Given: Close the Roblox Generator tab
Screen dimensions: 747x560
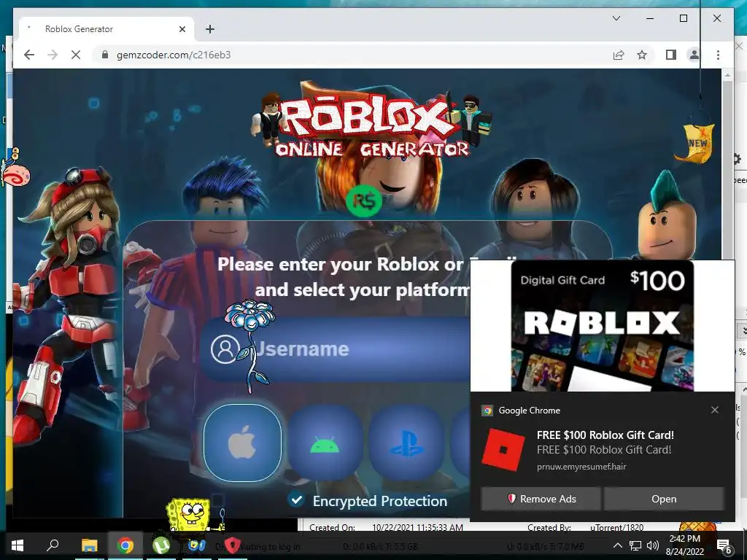Looking at the screenshot, I should click(x=182, y=29).
